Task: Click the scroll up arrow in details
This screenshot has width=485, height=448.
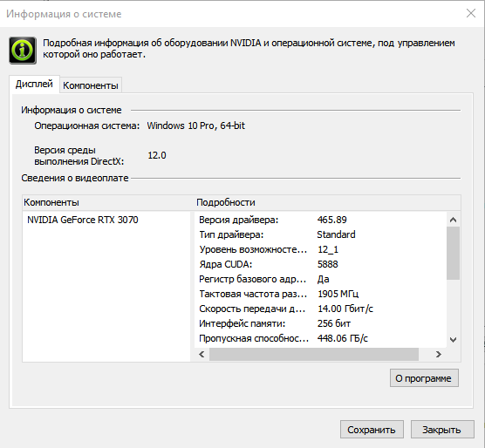Action: click(453, 220)
